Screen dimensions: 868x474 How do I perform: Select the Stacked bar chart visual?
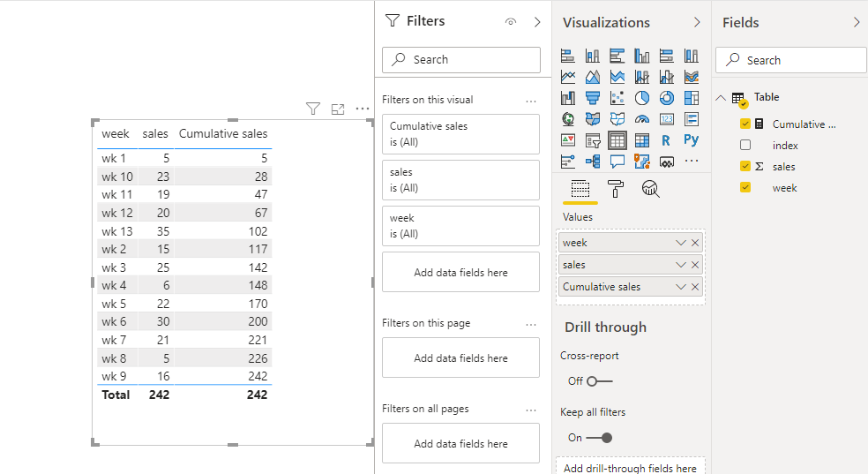pos(568,56)
